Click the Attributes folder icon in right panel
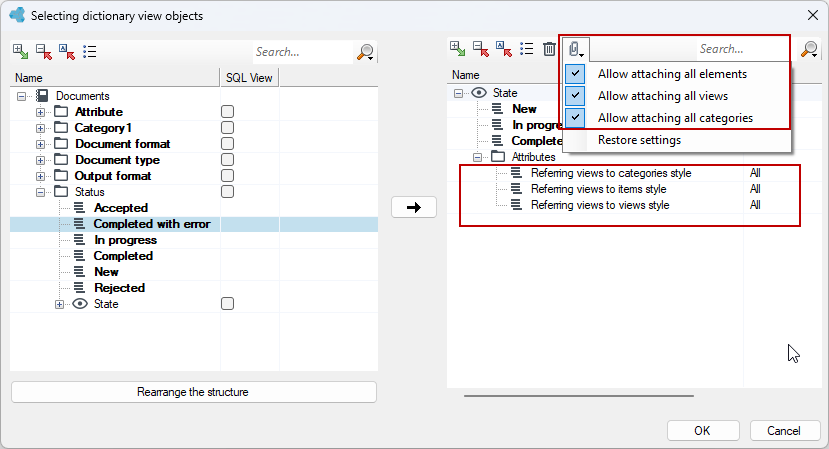Image resolution: width=829 pixels, height=449 pixels. 498,157
